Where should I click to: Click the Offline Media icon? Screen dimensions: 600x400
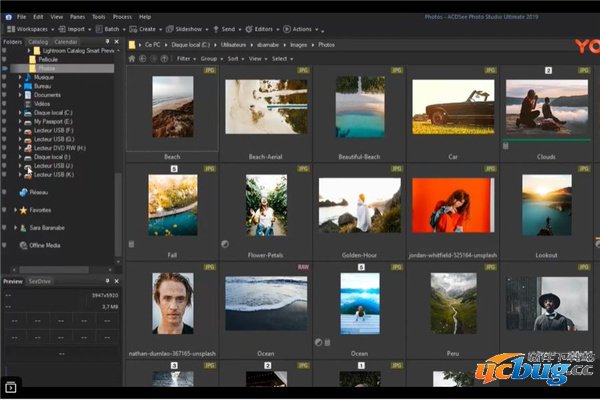(23, 245)
